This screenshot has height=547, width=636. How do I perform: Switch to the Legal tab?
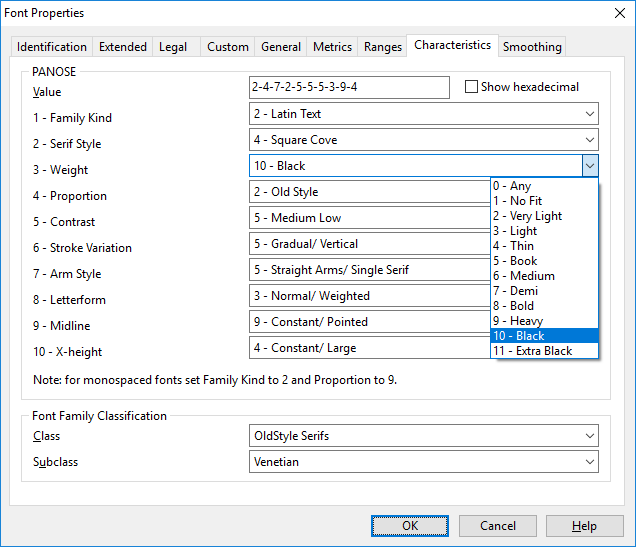173,47
